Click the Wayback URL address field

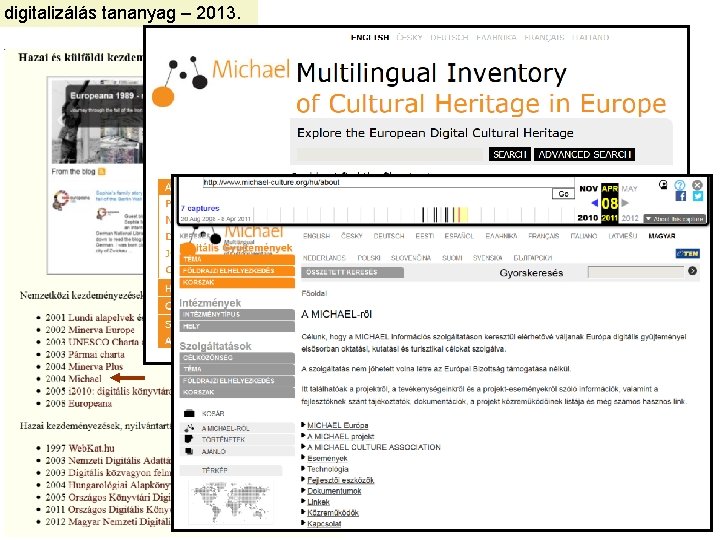coord(388,182)
